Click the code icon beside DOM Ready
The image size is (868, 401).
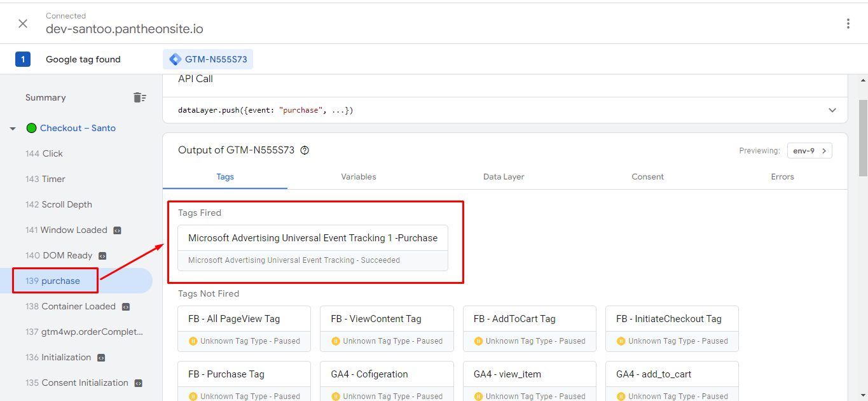click(102, 256)
